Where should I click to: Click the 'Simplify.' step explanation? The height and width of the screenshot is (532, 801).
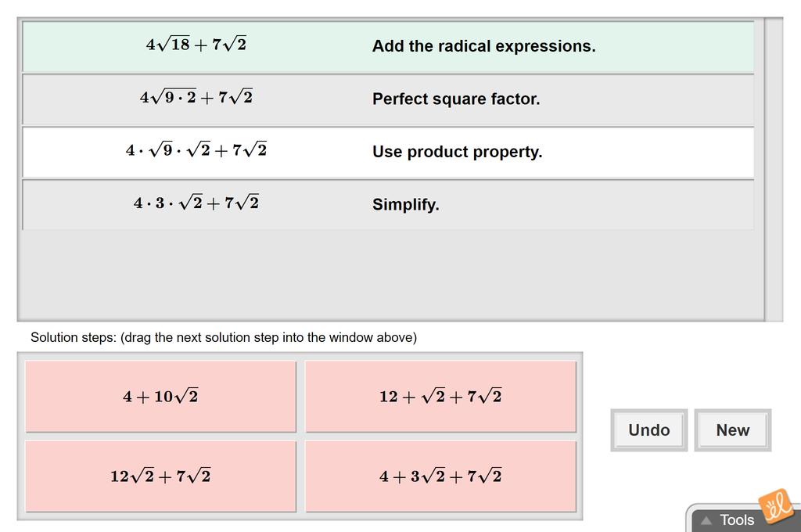tap(405, 205)
